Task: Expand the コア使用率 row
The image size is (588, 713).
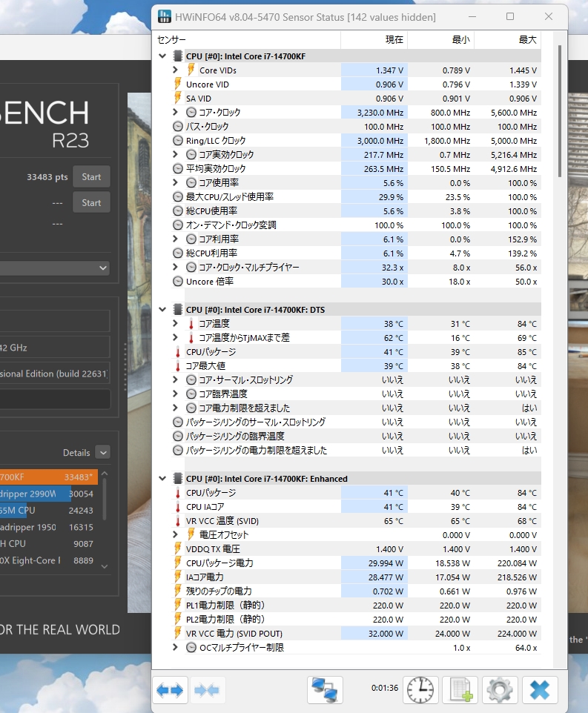Action: pos(176,182)
